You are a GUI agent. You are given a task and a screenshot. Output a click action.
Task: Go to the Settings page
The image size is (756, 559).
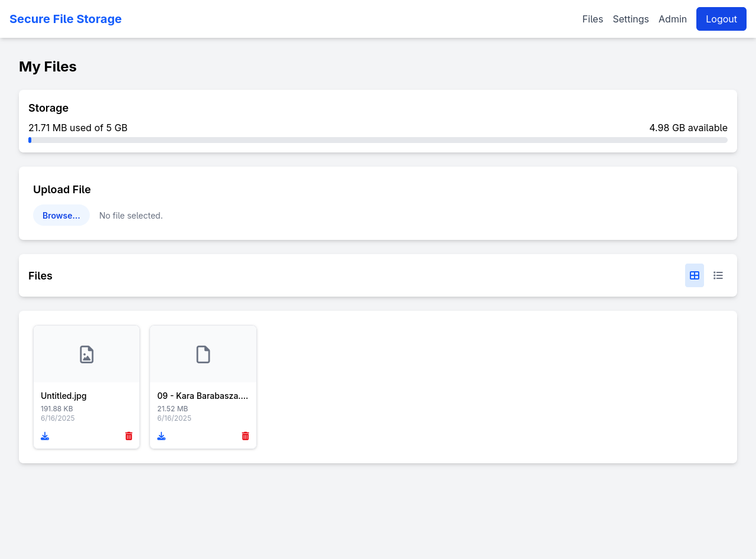point(631,19)
